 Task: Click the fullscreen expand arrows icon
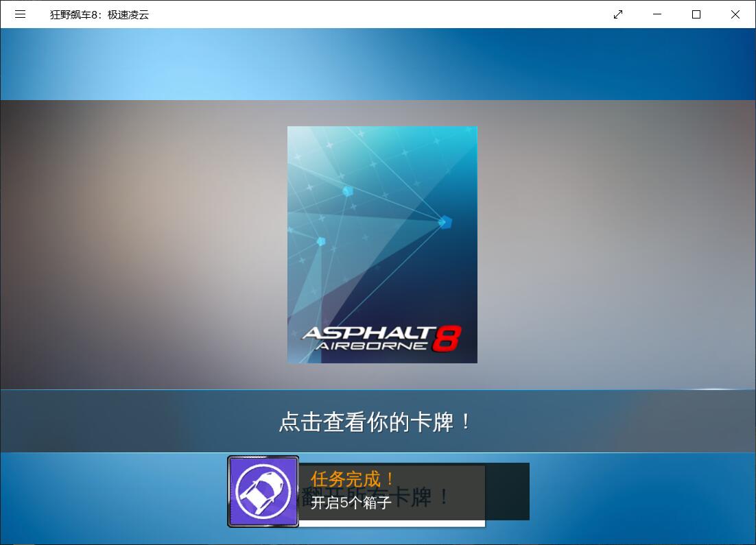[x=618, y=14]
